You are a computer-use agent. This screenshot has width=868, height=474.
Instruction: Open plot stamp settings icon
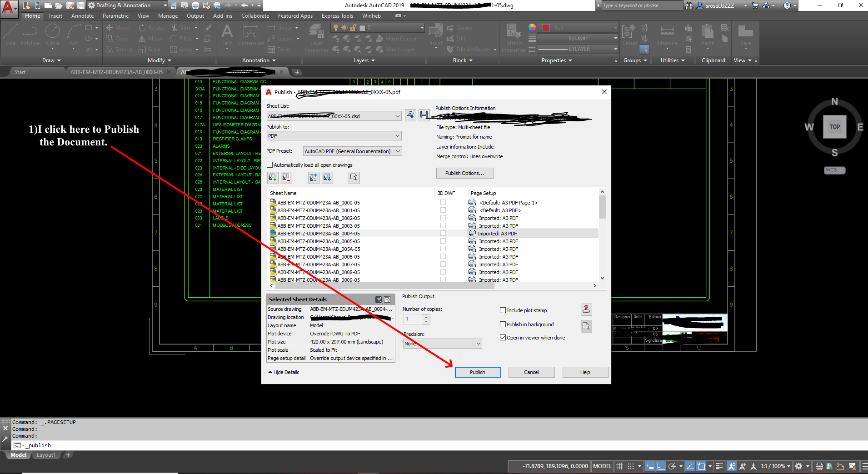pyautogui.click(x=586, y=309)
